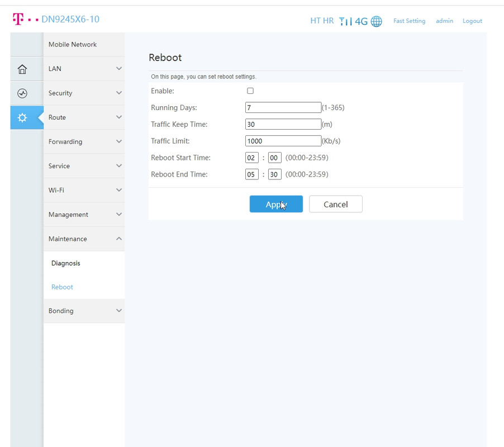
Task: Click Reboot Start Time minute field
Action: [275, 158]
